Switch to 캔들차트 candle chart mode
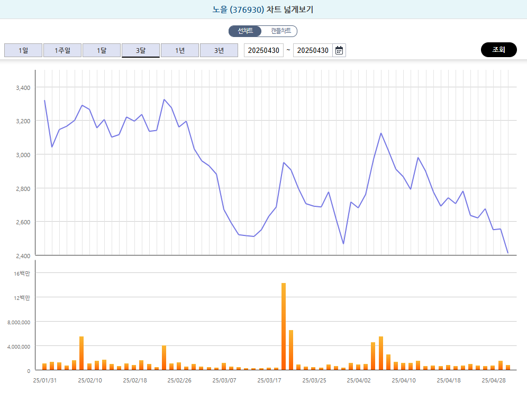 [280, 31]
